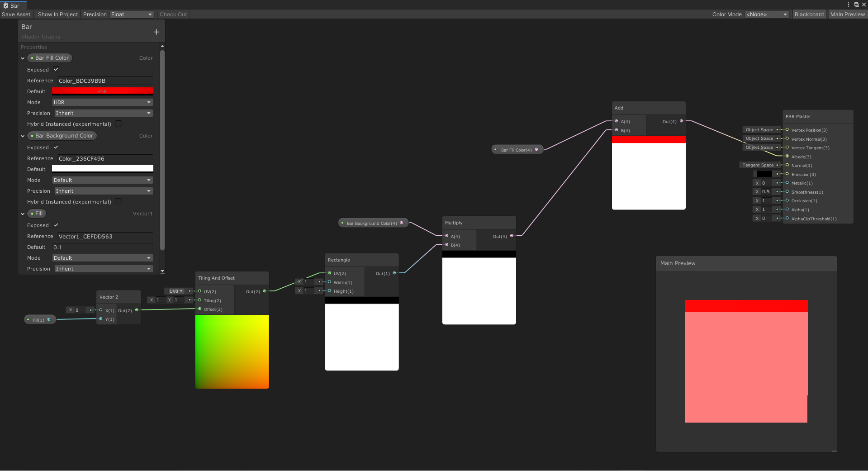868x471 pixels.
Task: Click Tiling And Offset Out(2) port
Action: point(265,291)
